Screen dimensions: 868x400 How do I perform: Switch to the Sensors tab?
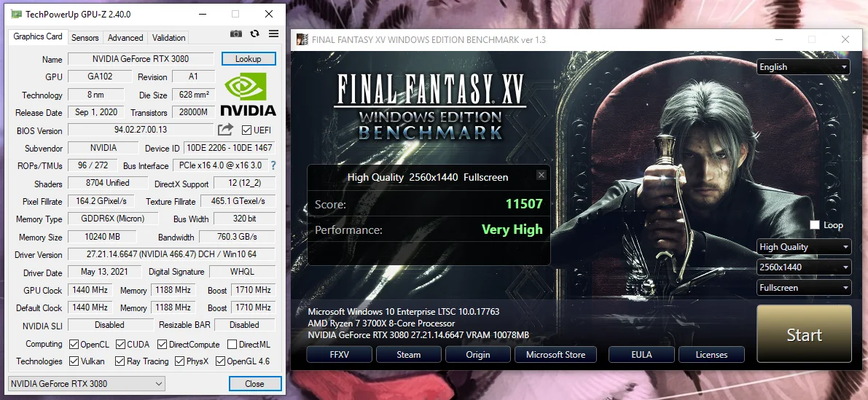click(85, 38)
